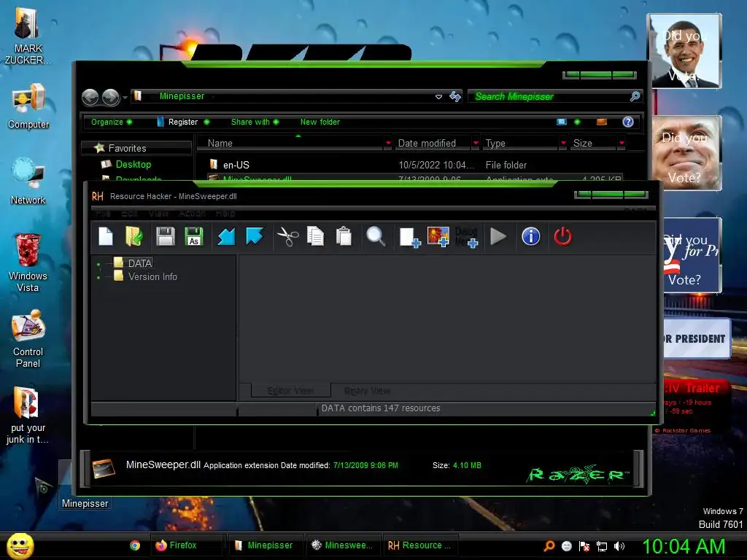Click the red power Close icon

tap(562, 237)
